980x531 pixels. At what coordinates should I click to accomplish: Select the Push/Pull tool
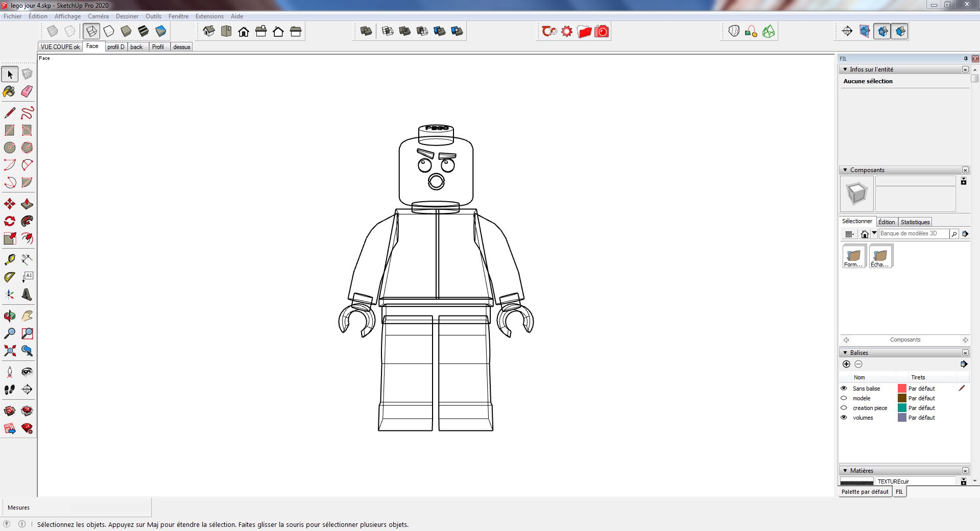(27, 204)
